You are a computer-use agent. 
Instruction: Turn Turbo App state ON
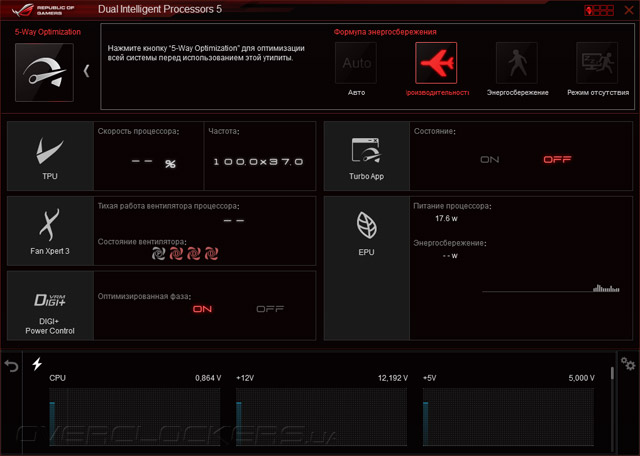click(489, 160)
